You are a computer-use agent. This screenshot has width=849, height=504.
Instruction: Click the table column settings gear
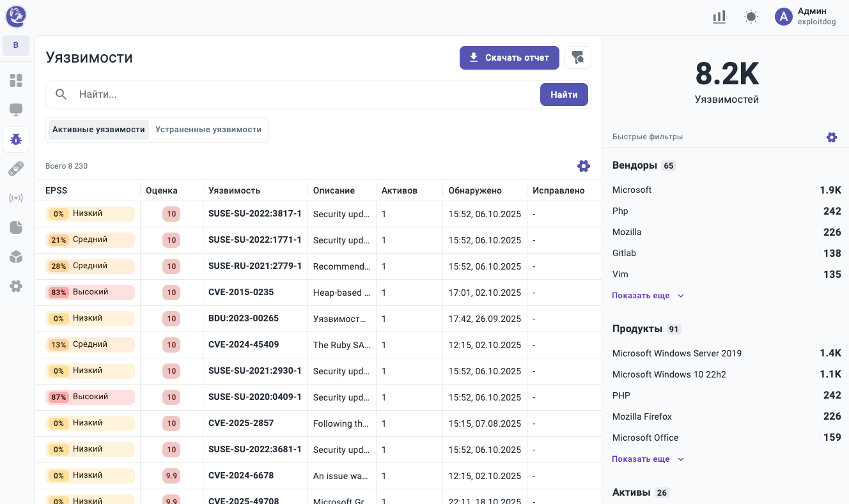[583, 166]
